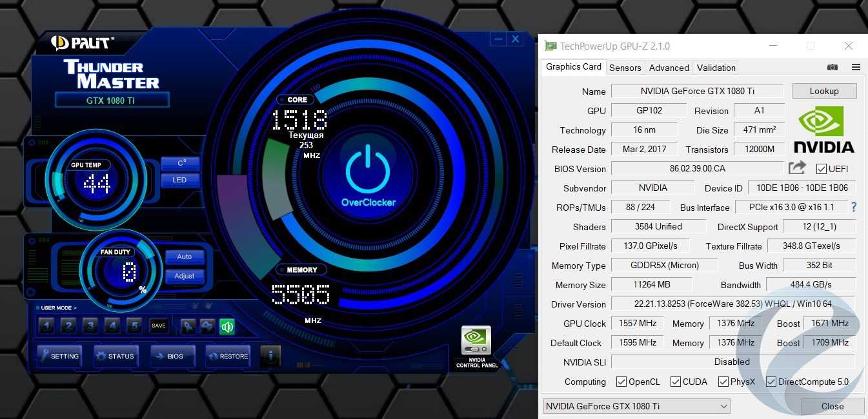Toggle the OpenCL checkbox
The height and width of the screenshot is (419, 868).
coord(621,382)
